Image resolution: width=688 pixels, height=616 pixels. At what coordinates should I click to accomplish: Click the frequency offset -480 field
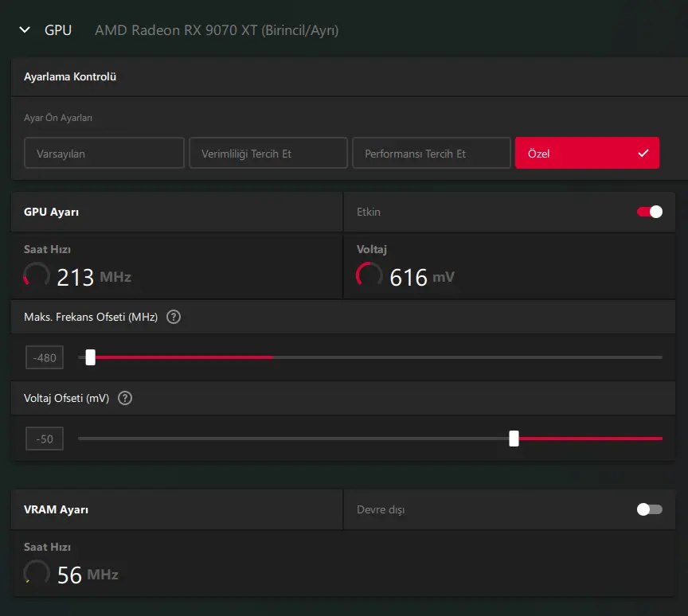tap(45, 357)
